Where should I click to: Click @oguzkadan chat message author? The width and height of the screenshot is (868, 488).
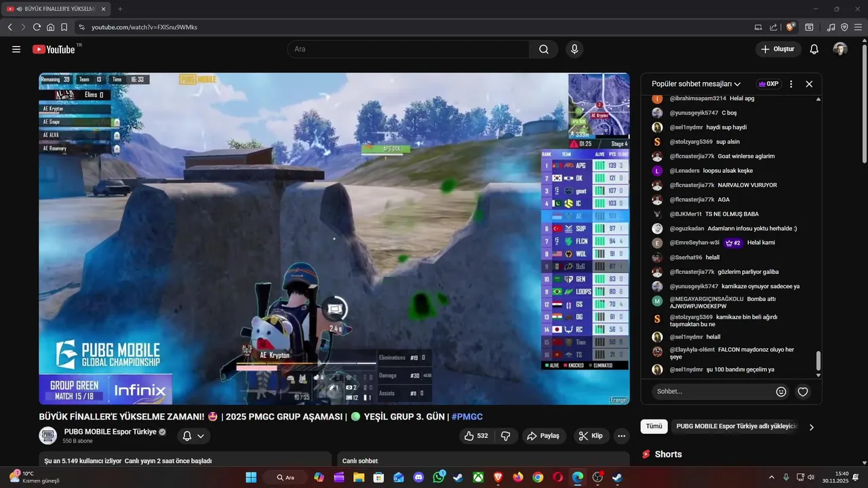(x=687, y=228)
